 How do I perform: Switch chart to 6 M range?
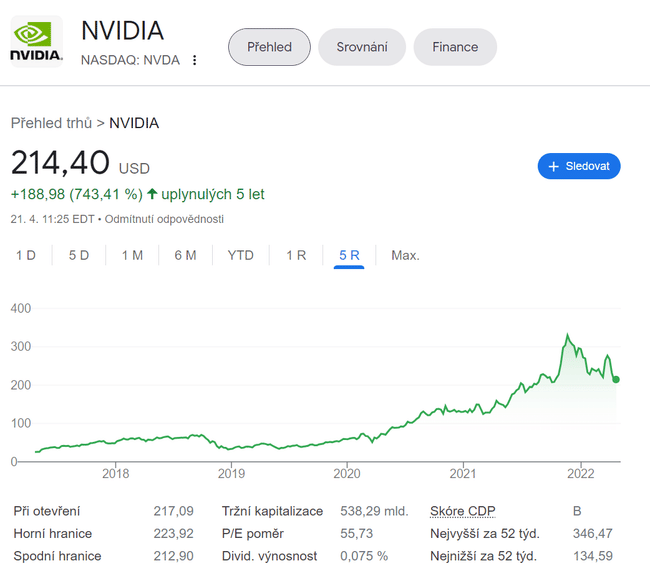click(185, 255)
